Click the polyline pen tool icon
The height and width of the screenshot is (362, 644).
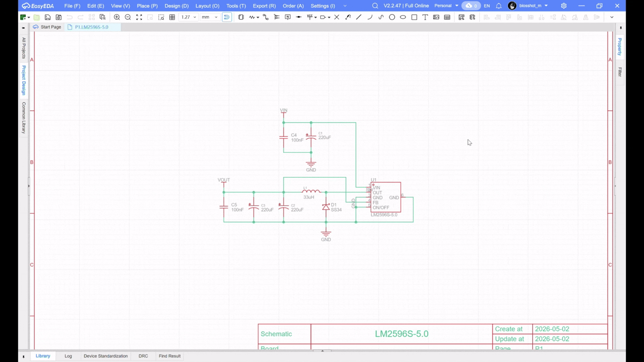pos(348,17)
